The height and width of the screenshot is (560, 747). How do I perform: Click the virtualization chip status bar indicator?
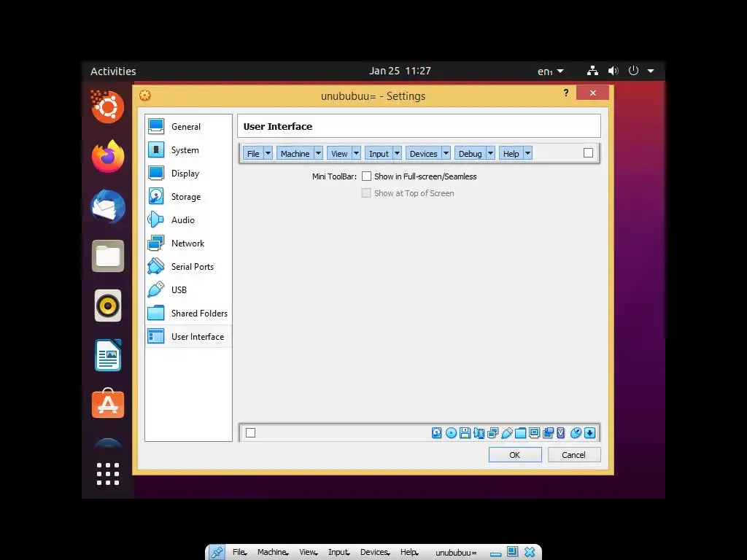(x=561, y=433)
